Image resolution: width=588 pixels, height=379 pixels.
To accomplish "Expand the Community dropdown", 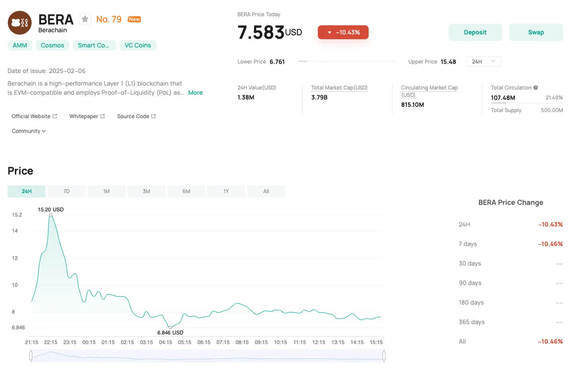I will tap(29, 131).
